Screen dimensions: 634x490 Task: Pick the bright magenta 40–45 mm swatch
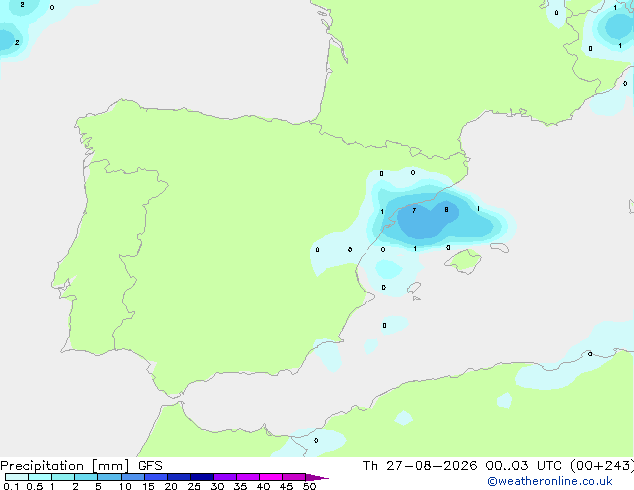pos(271,477)
